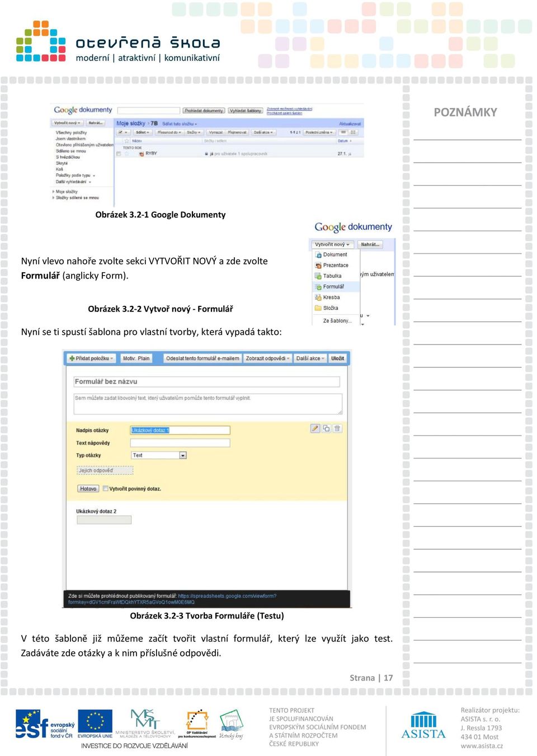Open the select-all checkbox dropdown in folder toolbar

[123, 133]
